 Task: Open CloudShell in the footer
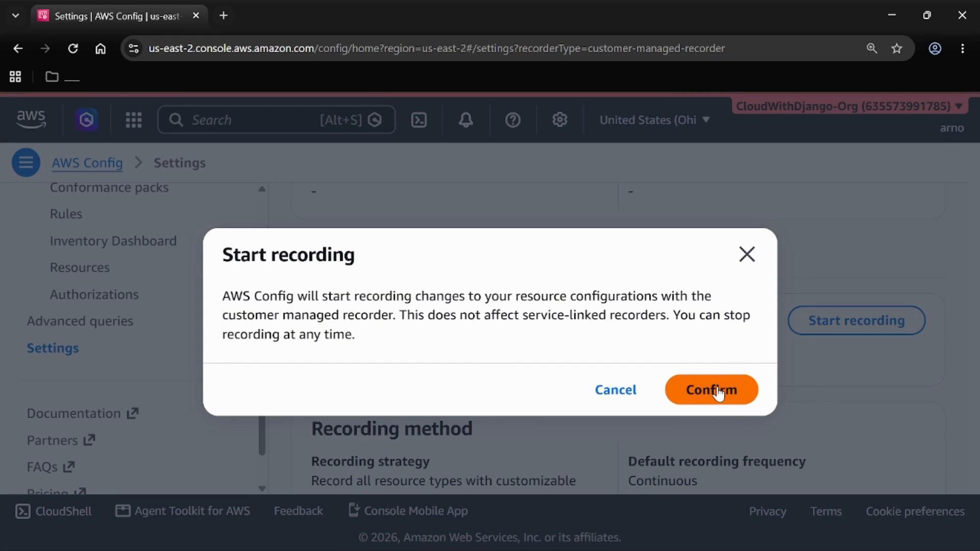click(x=54, y=511)
